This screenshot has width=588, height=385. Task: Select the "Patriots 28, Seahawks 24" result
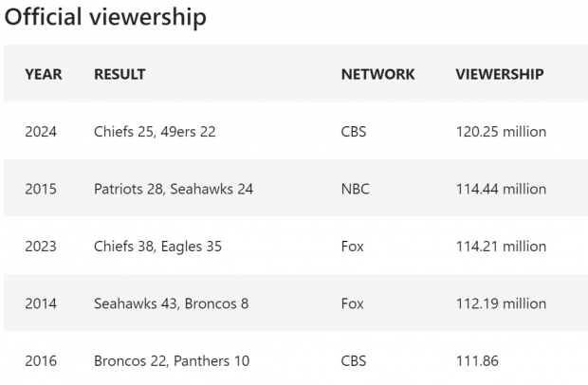tap(174, 189)
